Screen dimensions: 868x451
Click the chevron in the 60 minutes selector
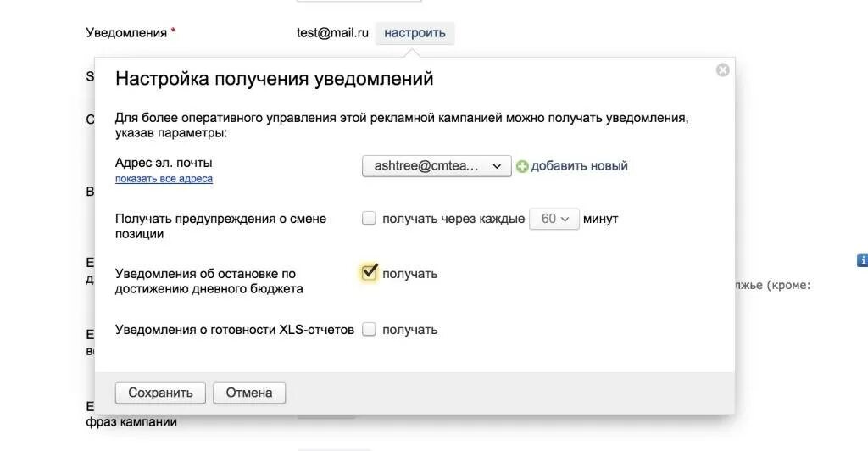tap(565, 219)
